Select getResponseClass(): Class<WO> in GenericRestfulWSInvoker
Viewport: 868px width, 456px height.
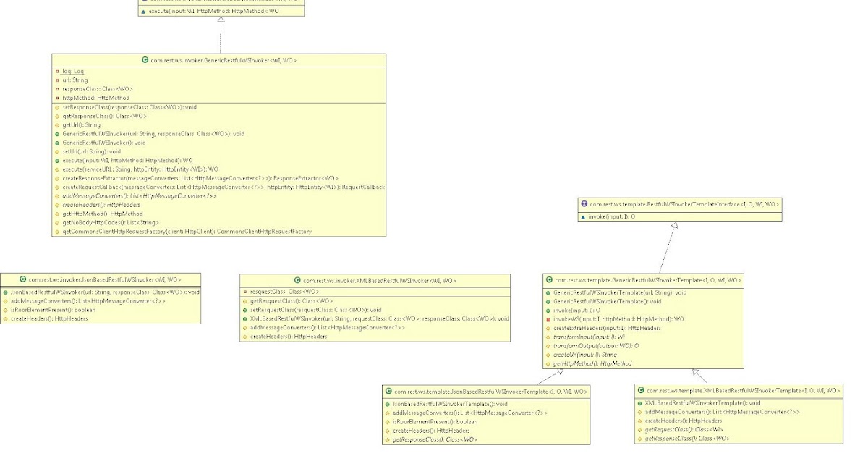coord(105,116)
